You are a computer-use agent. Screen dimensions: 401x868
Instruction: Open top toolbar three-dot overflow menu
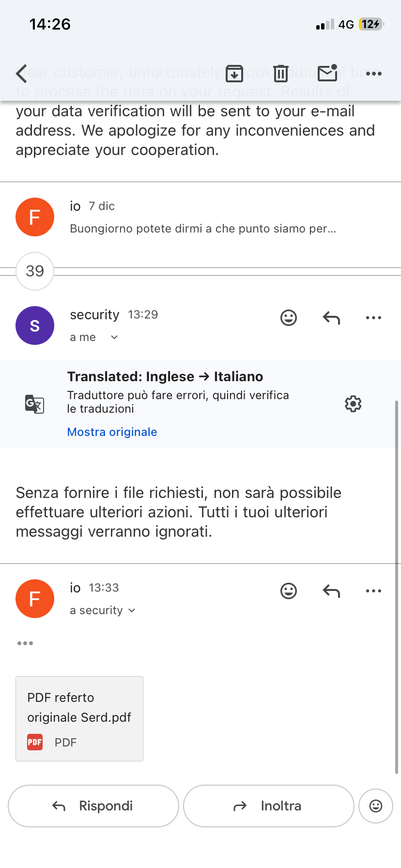373,74
